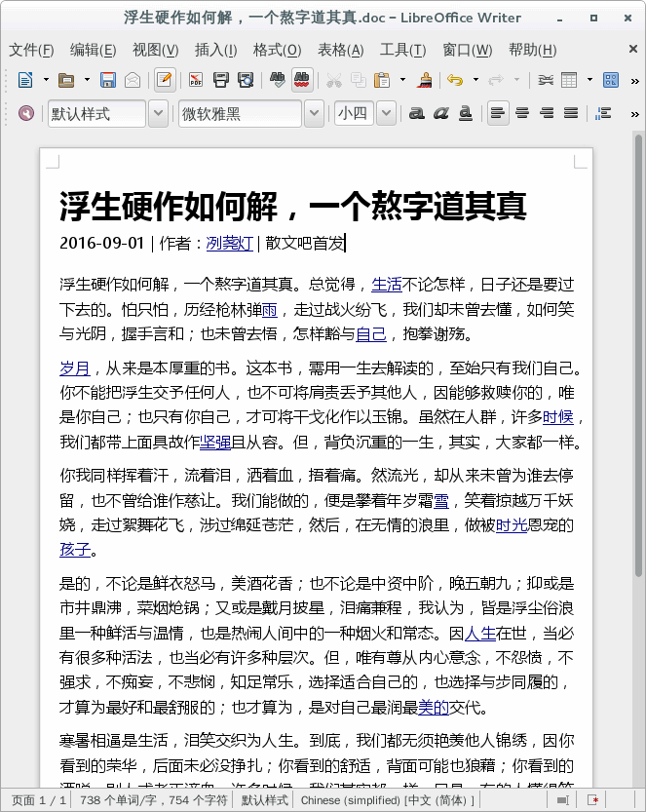646x812 pixels.
Task: Click the 微软雅黑 font name field
Action: click(240, 114)
